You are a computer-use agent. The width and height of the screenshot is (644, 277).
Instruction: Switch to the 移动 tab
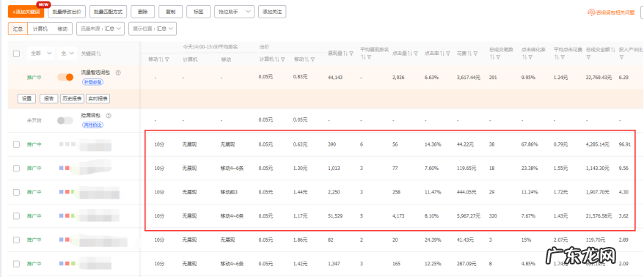(62, 29)
